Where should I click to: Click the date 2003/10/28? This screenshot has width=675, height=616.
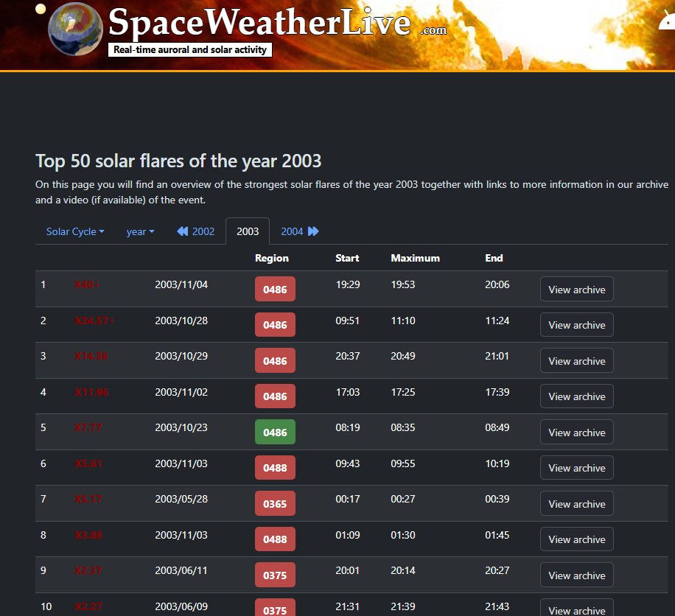tap(181, 321)
